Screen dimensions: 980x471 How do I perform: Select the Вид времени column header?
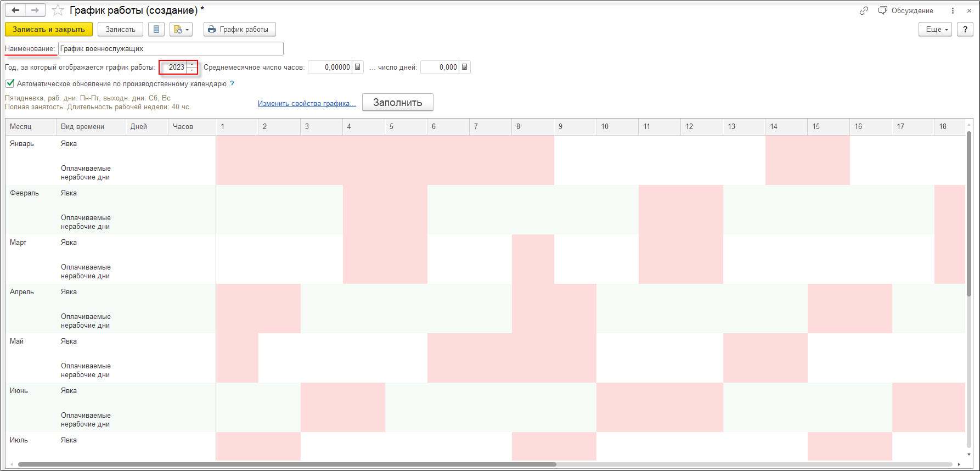click(x=91, y=126)
